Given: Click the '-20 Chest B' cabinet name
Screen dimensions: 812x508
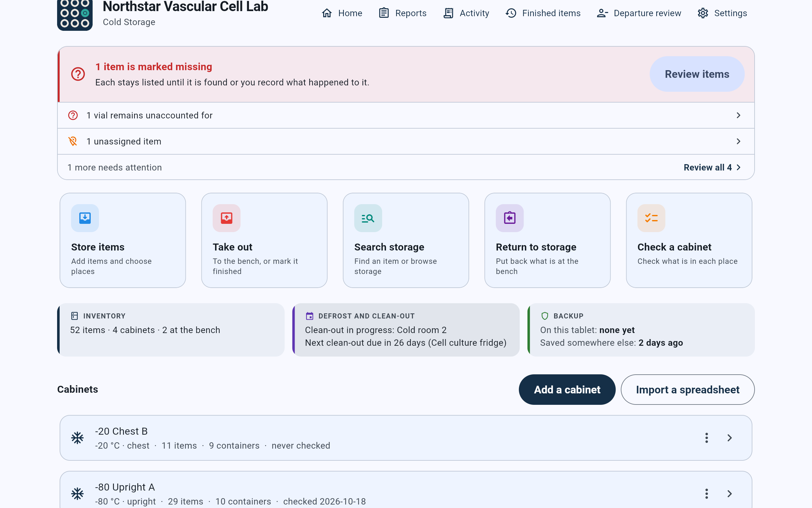Looking at the screenshot, I should pos(121,431).
